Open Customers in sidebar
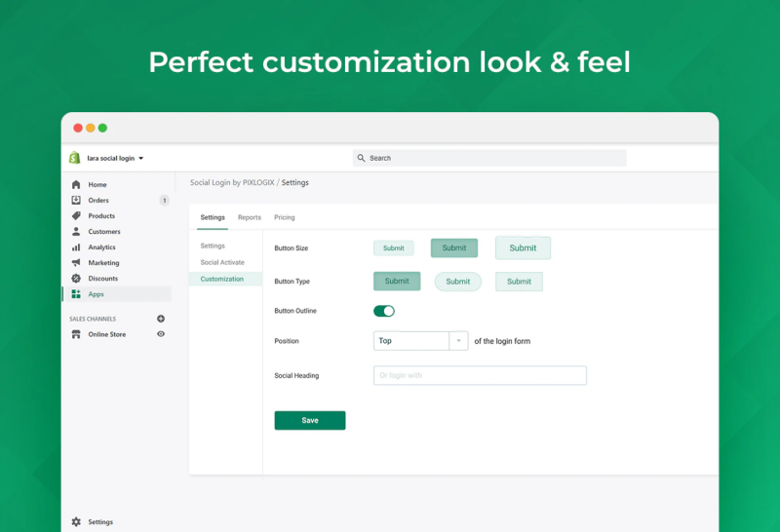This screenshot has width=780, height=532. [x=104, y=231]
